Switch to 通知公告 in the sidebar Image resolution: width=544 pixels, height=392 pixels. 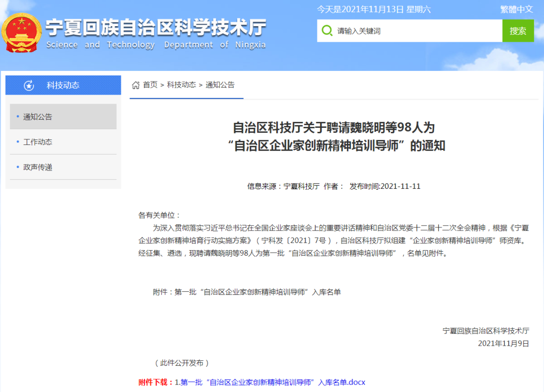tap(37, 116)
